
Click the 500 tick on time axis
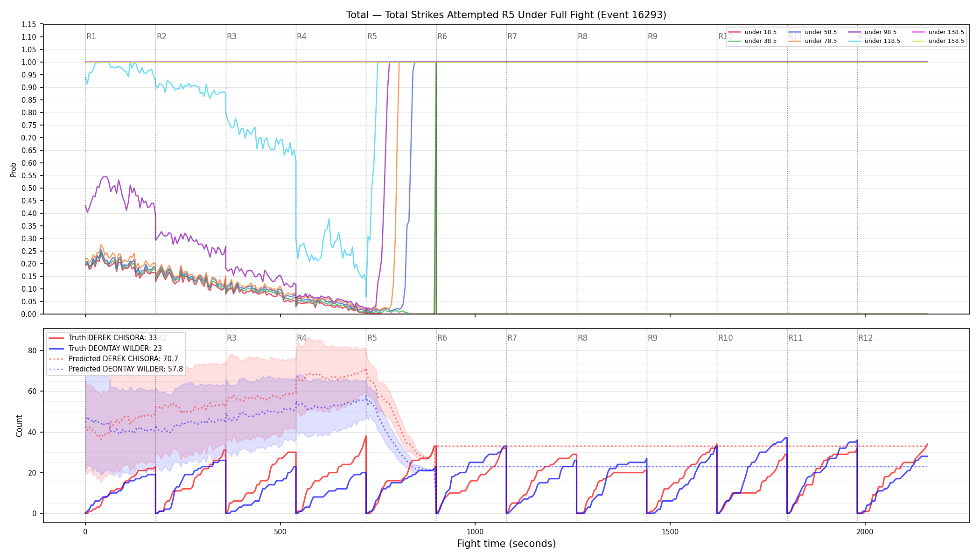tap(280, 532)
